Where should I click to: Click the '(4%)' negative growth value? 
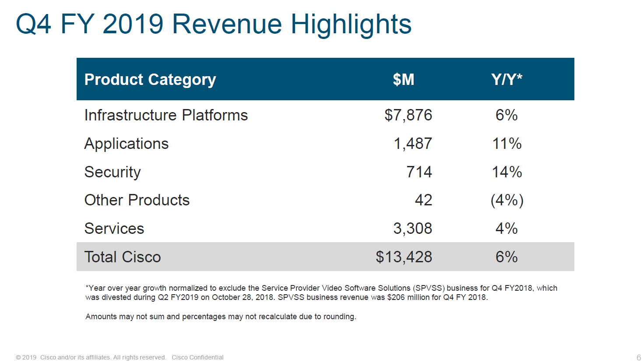pyautogui.click(x=507, y=201)
